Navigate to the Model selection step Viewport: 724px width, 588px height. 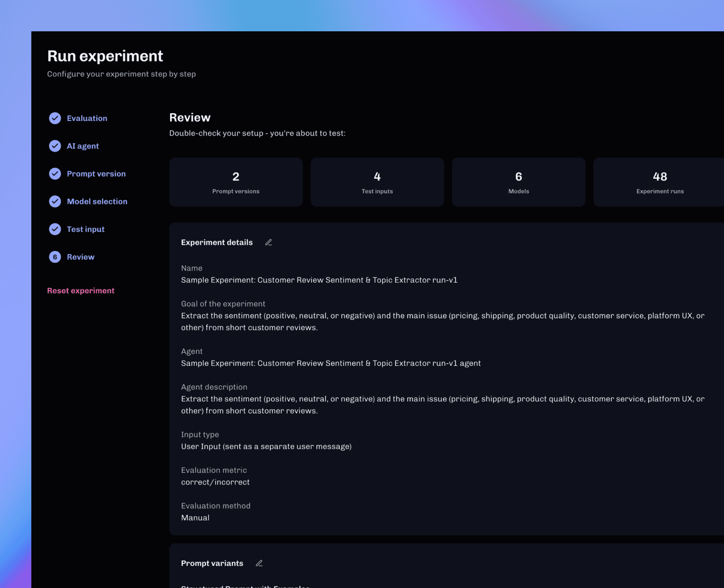pos(97,201)
